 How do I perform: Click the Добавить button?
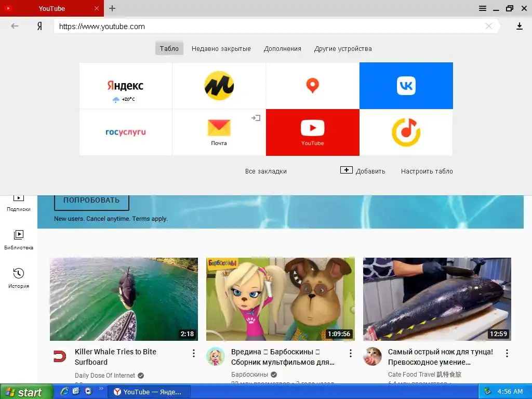point(363,171)
